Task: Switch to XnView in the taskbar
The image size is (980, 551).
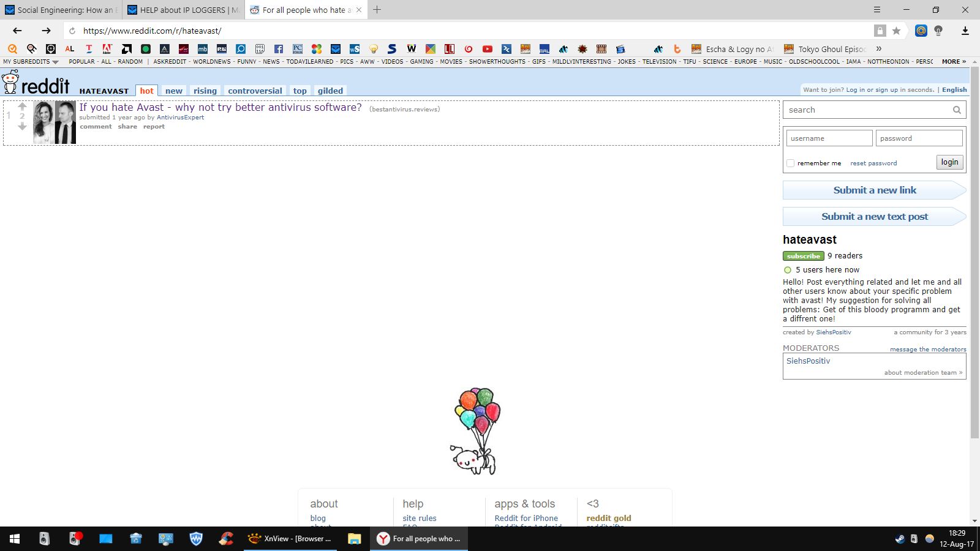Action: [290, 539]
